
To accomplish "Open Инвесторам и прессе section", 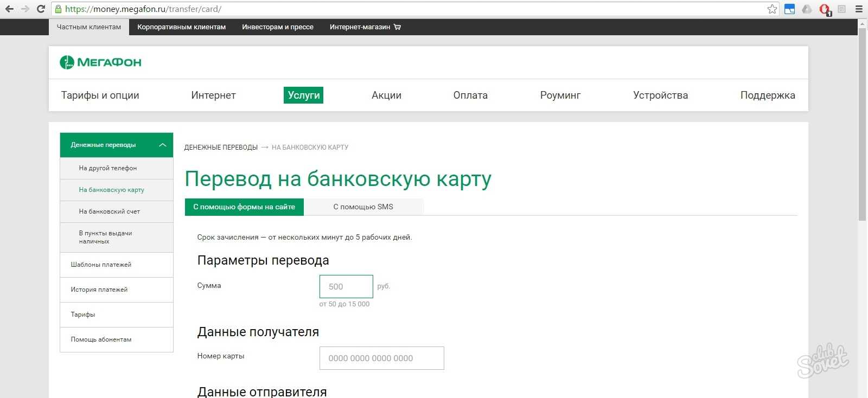I will click(x=278, y=27).
